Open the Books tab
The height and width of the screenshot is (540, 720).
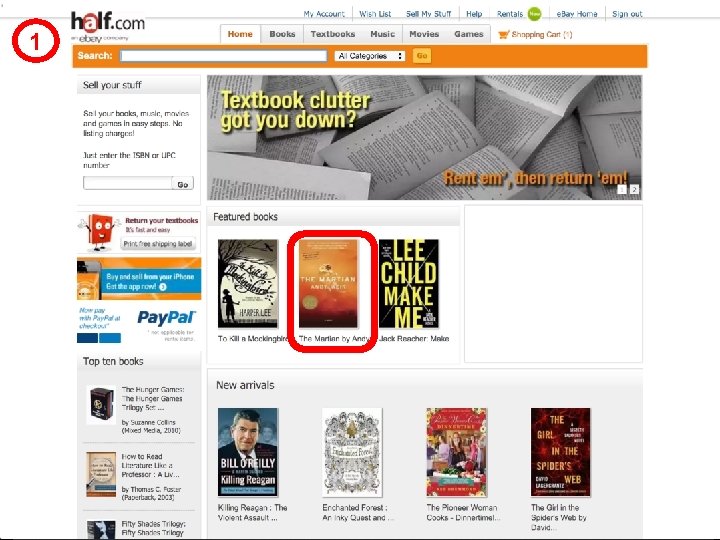pyautogui.click(x=282, y=34)
